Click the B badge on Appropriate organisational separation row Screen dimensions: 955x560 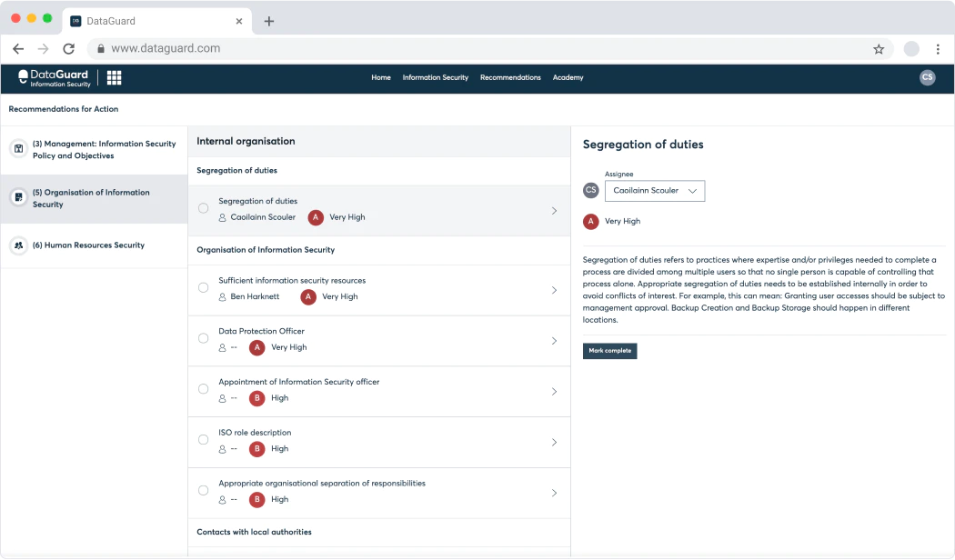pos(257,500)
